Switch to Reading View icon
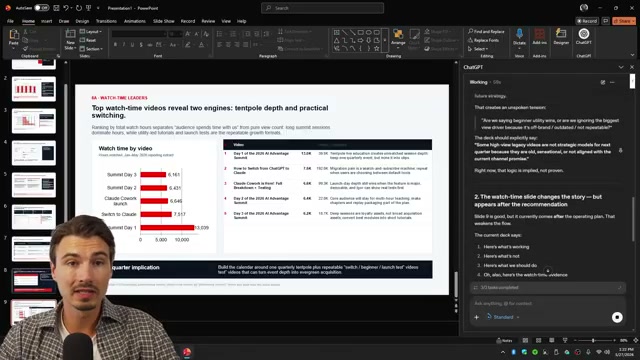 551,340
